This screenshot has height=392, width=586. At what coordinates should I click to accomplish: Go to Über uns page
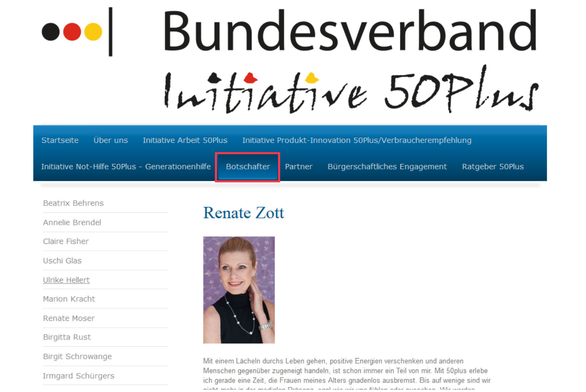110,140
